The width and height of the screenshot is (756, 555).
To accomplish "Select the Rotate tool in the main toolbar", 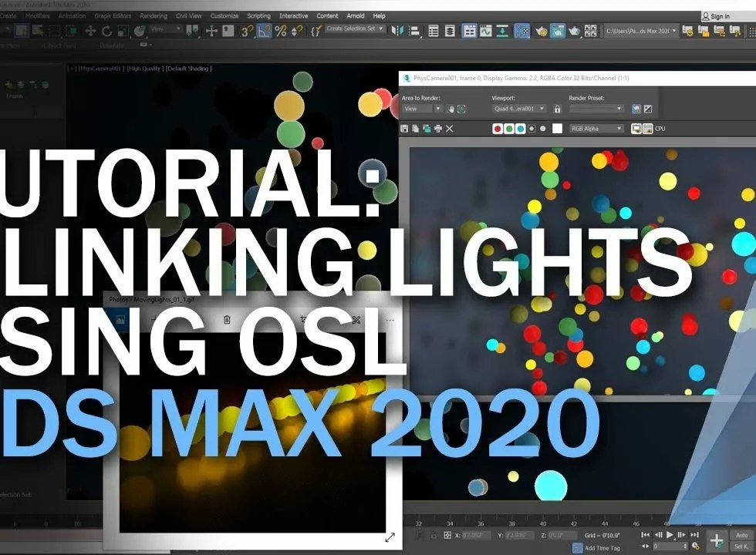I will pyautogui.click(x=106, y=32).
